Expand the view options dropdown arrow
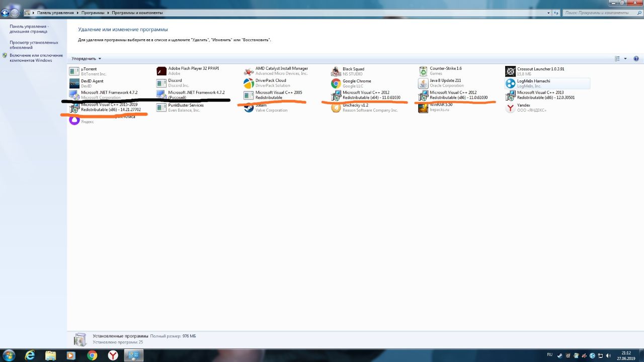The height and width of the screenshot is (362, 644). coord(625,59)
